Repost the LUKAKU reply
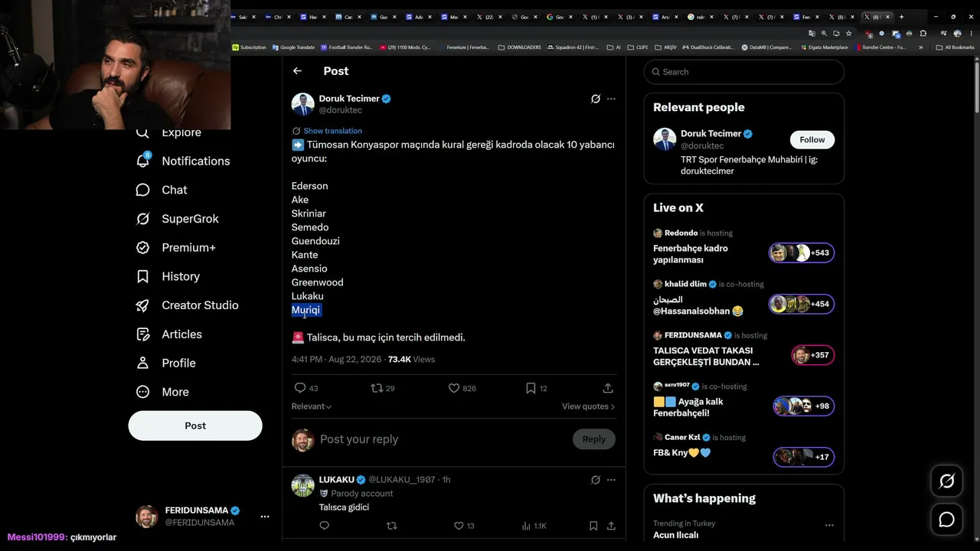Viewport: 980px width, 551px height. pyautogui.click(x=391, y=526)
